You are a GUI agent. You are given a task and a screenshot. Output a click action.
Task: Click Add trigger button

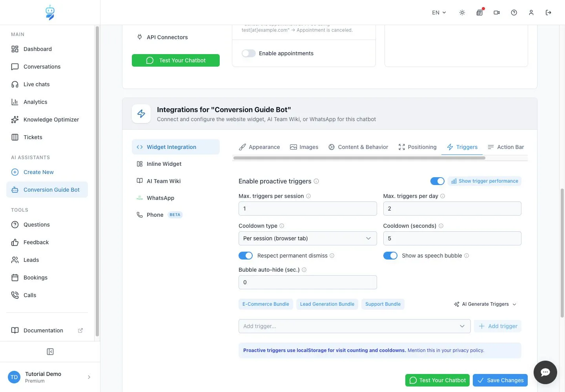pyautogui.click(x=498, y=326)
